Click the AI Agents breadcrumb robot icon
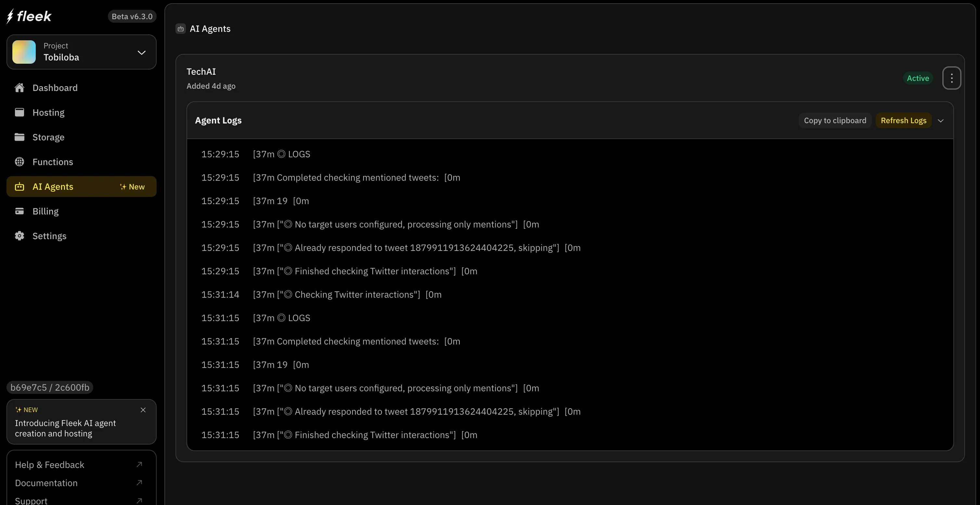 coord(181,29)
